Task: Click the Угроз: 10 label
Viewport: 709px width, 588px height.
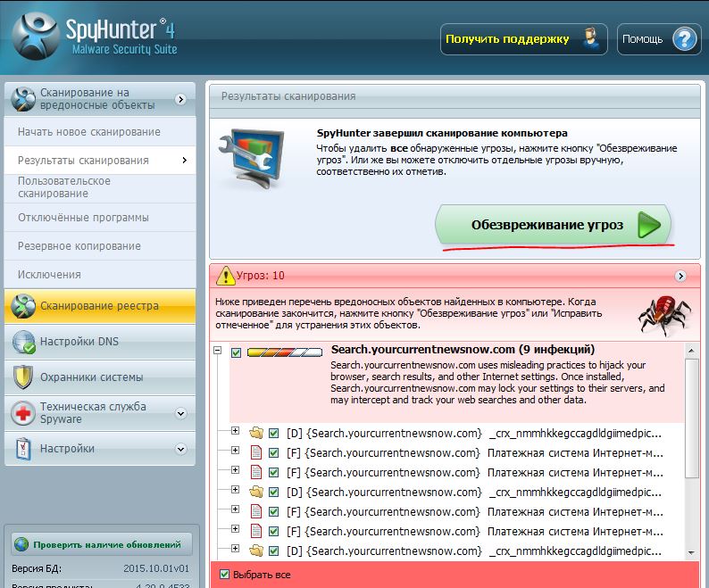Action: [261, 276]
